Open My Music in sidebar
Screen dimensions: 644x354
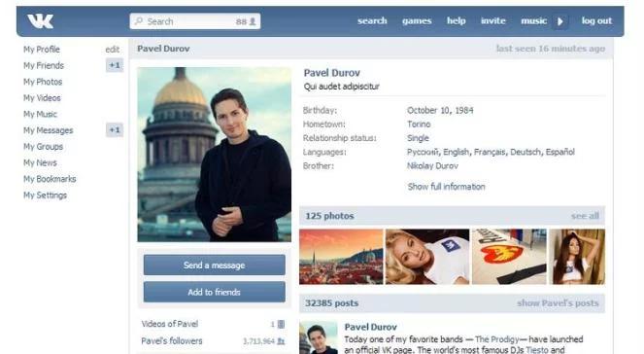pyautogui.click(x=40, y=115)
